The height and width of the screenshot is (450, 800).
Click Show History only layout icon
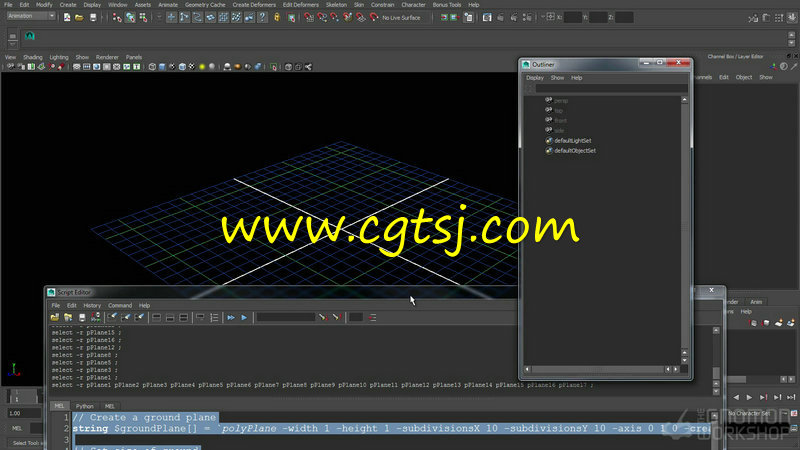coord(157,317)
